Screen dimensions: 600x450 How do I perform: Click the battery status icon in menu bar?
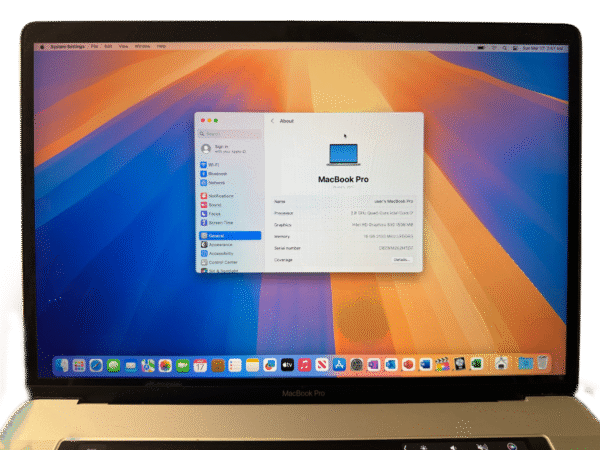point(481,48)
